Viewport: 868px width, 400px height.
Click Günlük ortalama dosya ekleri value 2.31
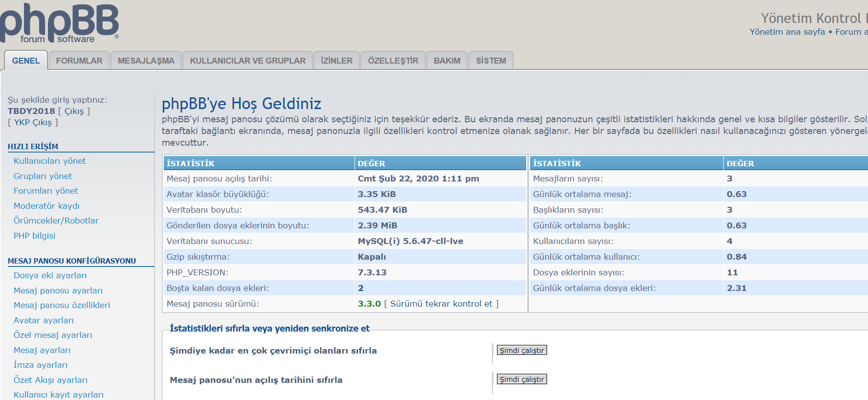pos(736,288)
